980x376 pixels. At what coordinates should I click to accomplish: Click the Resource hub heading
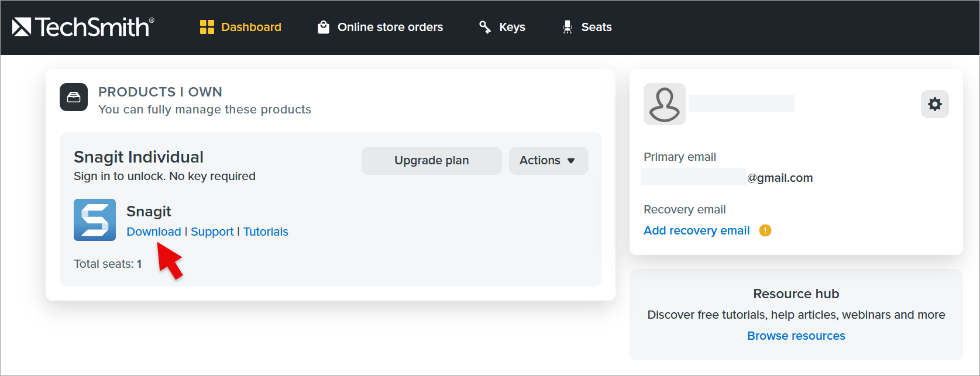[796, 294]
